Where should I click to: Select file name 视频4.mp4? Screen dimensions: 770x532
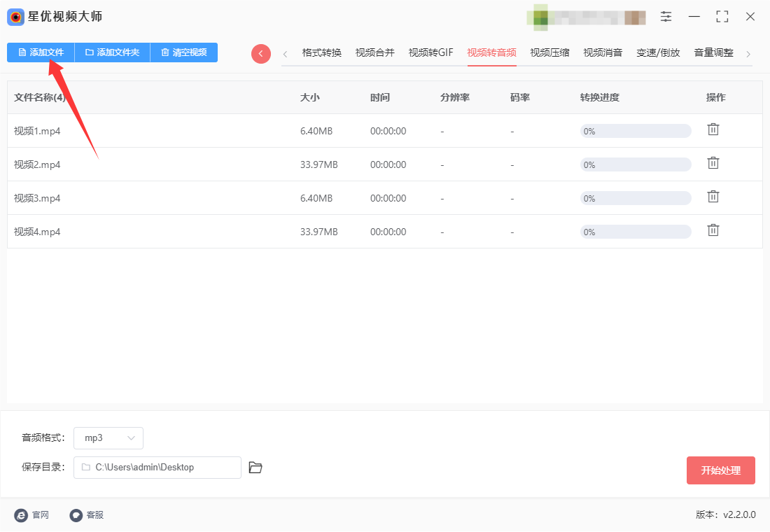pos(37,232)
